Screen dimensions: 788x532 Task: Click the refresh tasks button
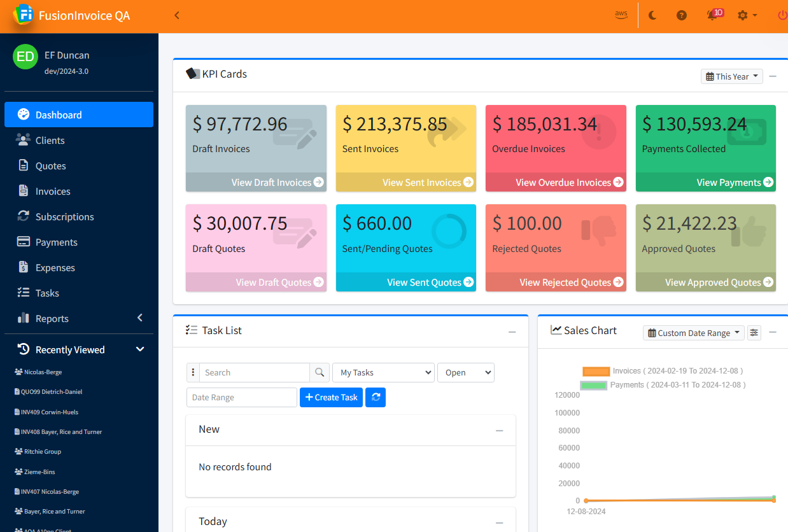[376, 397]
